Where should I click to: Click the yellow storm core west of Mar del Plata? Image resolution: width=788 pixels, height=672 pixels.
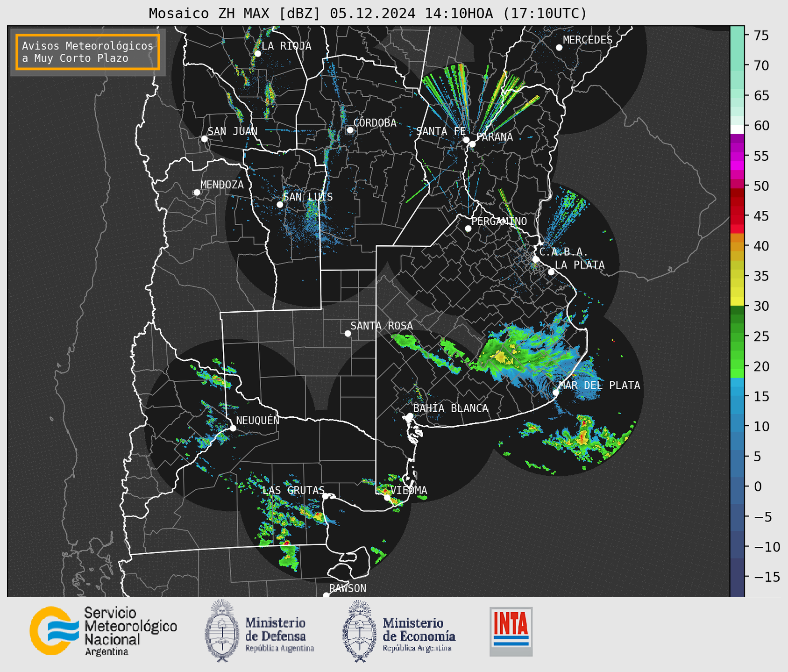click(500, 357)
